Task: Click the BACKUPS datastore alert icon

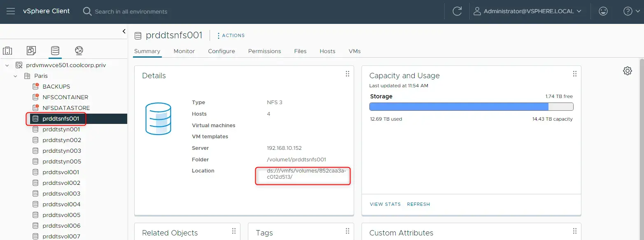Action: pos(35,86)
